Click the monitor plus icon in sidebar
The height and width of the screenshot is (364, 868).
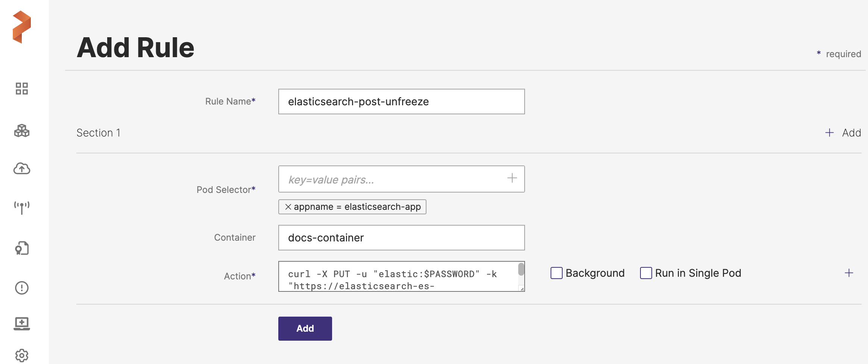[22, 323]
